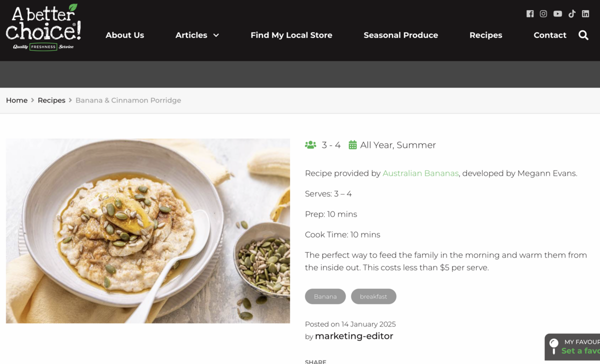
Task: Open the YouTube social icon
Action: click(557, 14)
